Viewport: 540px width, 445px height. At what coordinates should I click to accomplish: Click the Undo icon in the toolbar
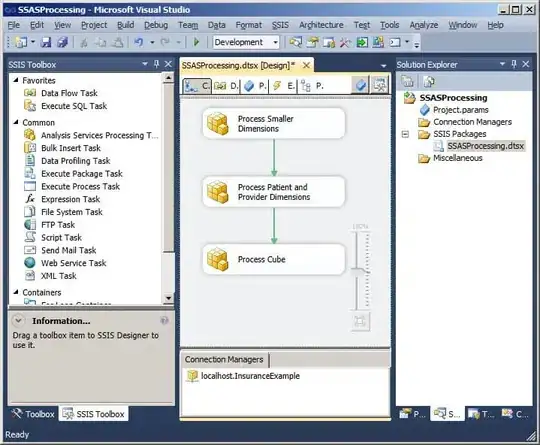coord(138,42)
